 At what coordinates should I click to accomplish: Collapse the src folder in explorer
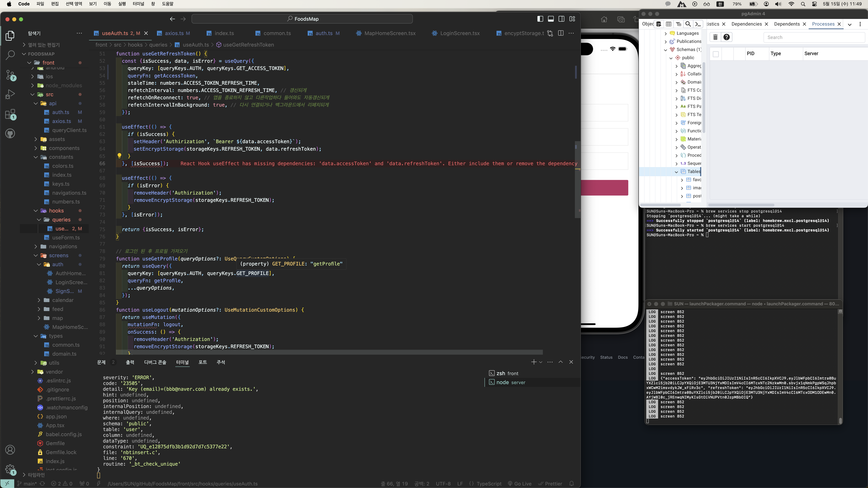pos(33,95)
